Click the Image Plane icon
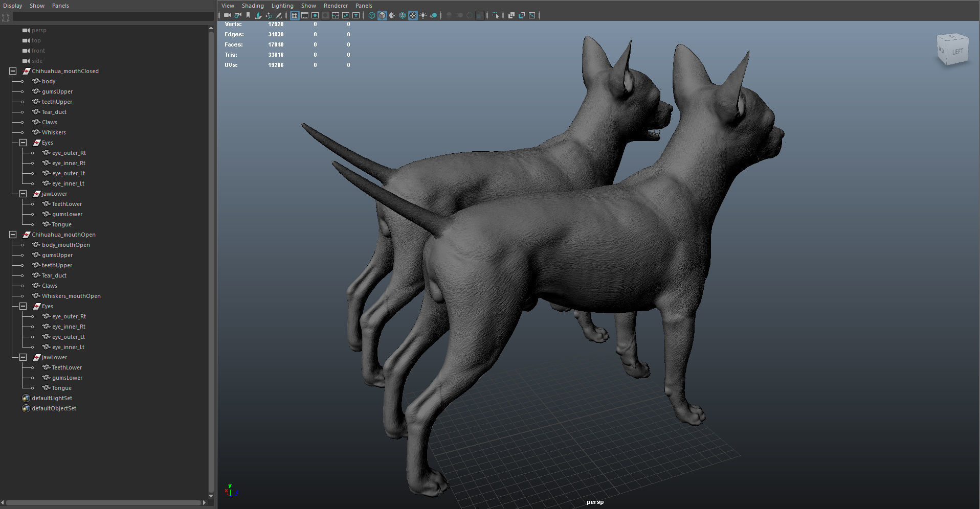Viewport: 980px width, 509px height. 258,15
